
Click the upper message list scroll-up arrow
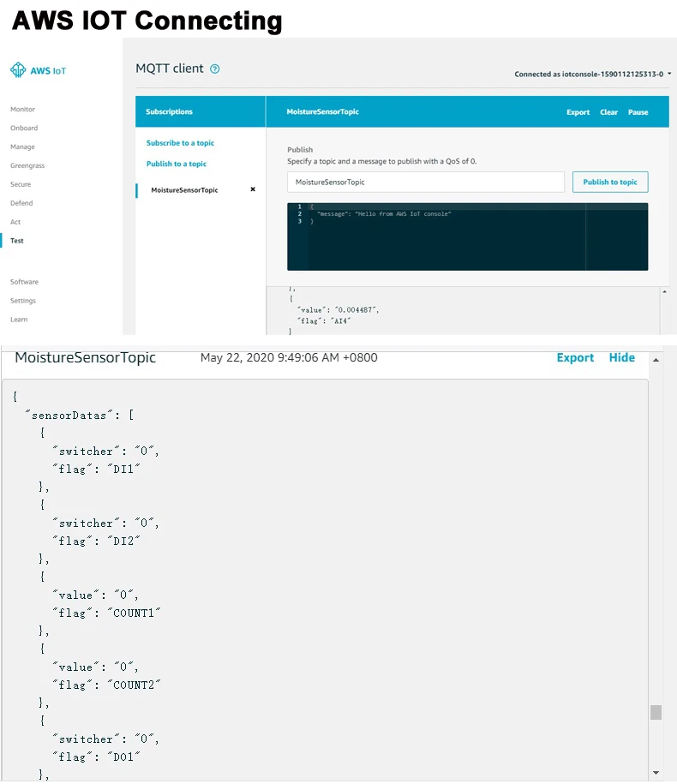click(x=664, y=291)
